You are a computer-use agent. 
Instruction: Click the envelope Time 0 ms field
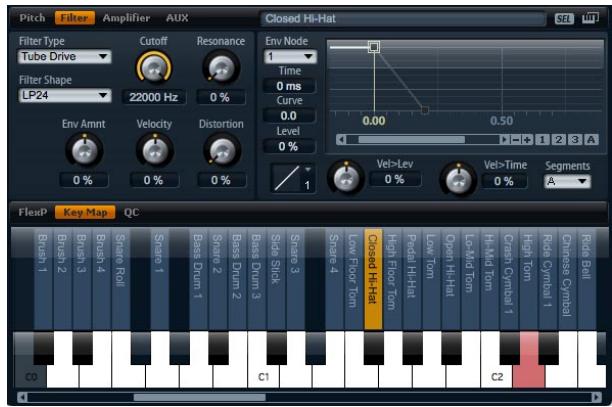tap(289, 86)
